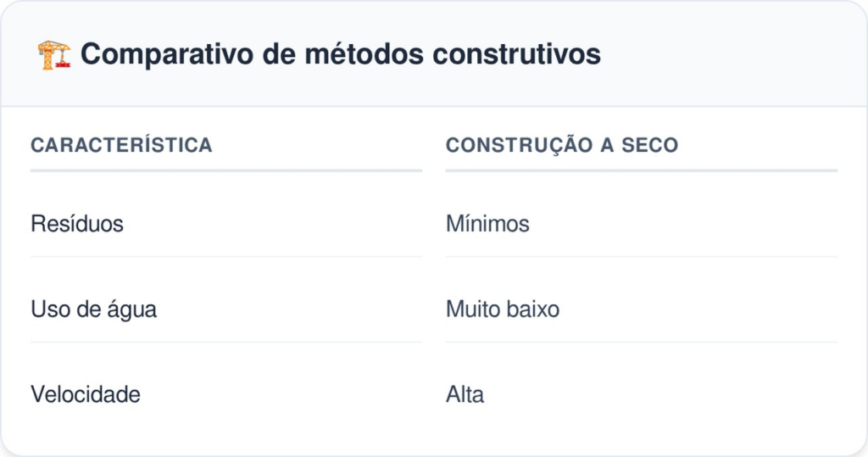The width and height of the screenshot is (868, 457).
Task: Click the construction crane icon
Action: (x=54, y=55)
